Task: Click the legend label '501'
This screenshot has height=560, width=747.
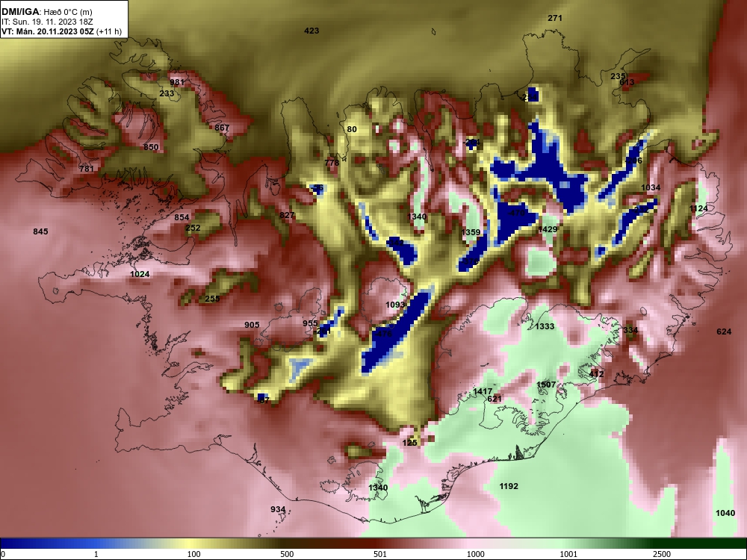Action: (380, 554)
